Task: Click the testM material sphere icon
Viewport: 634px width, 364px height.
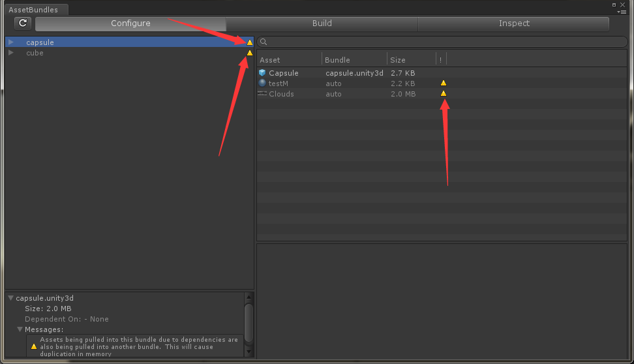Action: pyautogui.click(x=262, y=83)
